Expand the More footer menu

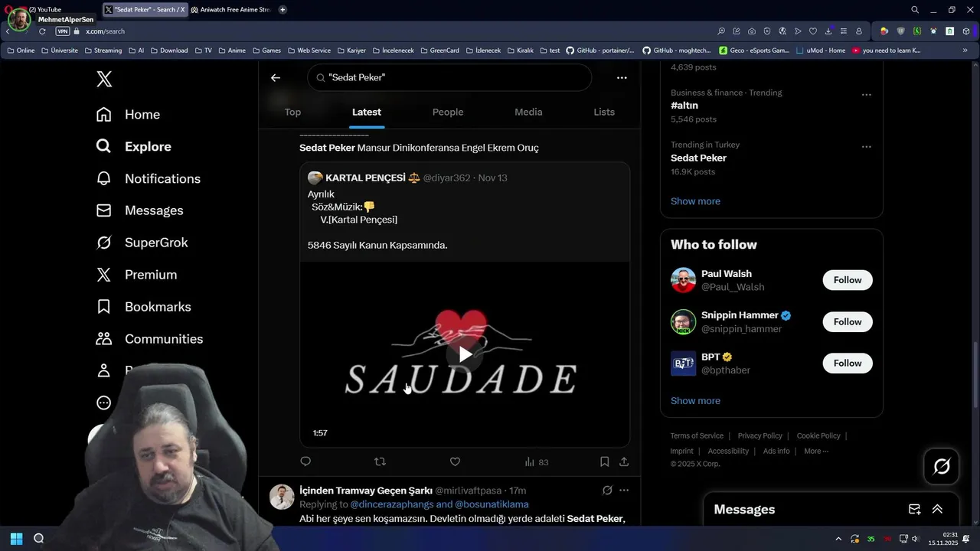coord(816,451)
